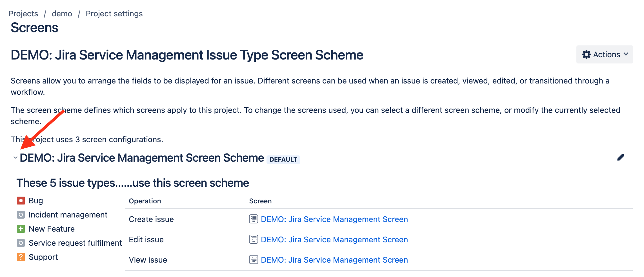The image size is (644, 277).
Task: Click the View issue operation cell
Action: pos(148,260)
